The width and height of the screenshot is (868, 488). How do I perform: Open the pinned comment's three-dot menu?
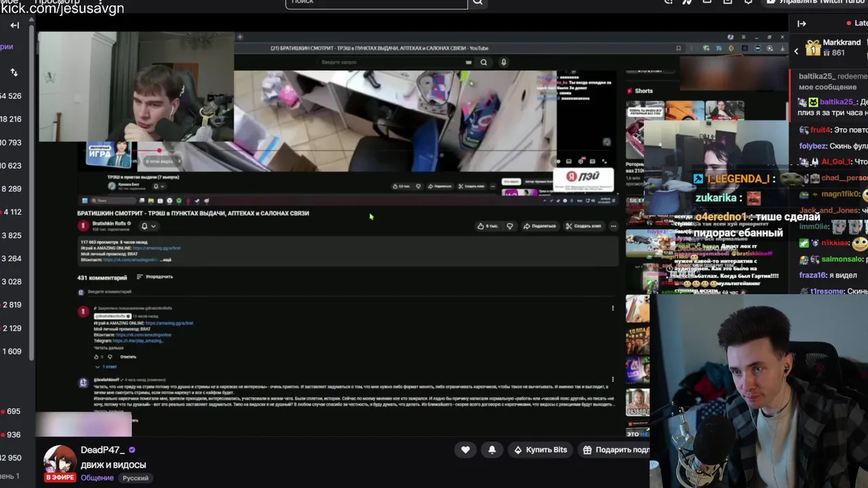point(613,308)
